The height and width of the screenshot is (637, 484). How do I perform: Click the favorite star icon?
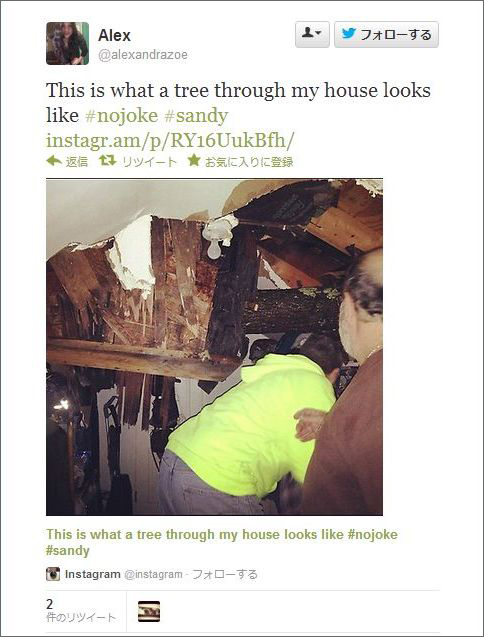[x=194, y=160]
